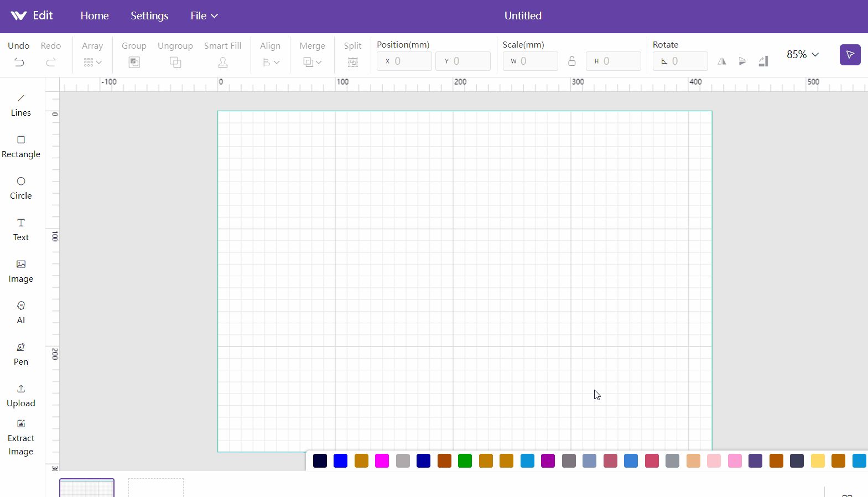Image resolution: width=868 pixels, height=497 pixels.
Task: Open the Array options dropdown
Action: [92, 62]
